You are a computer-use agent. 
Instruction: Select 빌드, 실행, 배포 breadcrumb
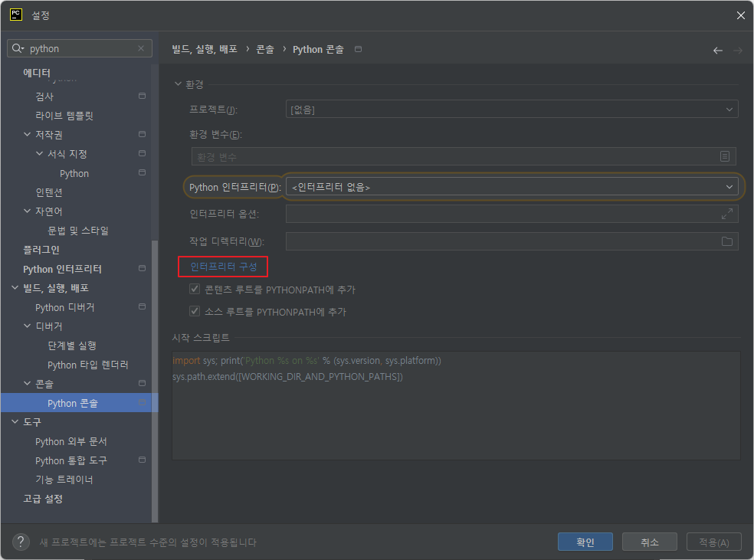(x=205, y=49)
